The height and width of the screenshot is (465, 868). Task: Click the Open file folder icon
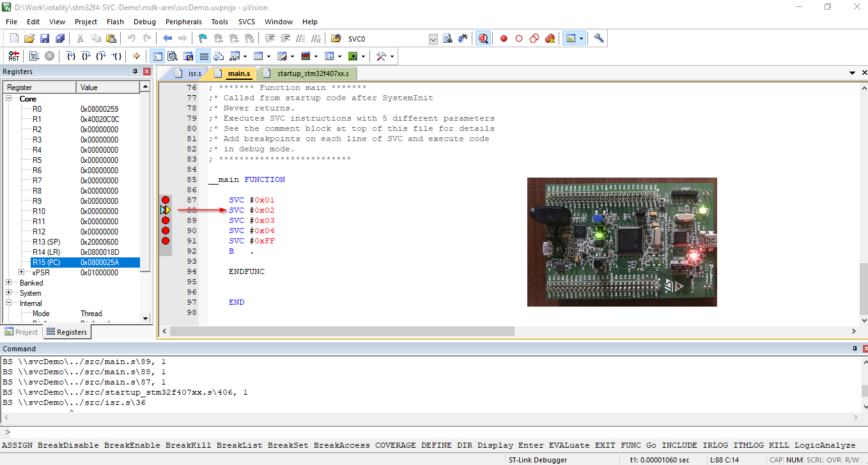(x=29, y=38)
